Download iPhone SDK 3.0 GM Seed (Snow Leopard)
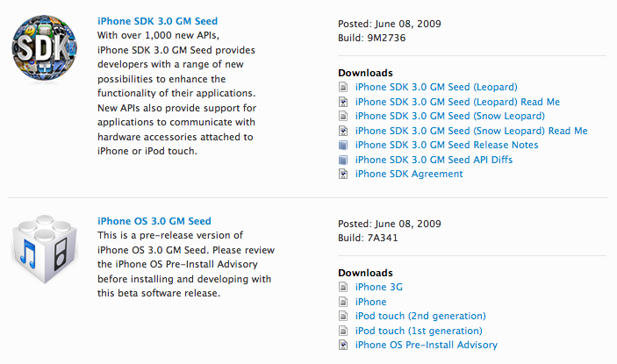The image size is (617, 364). pyautogui.click(x=450, y=116)
